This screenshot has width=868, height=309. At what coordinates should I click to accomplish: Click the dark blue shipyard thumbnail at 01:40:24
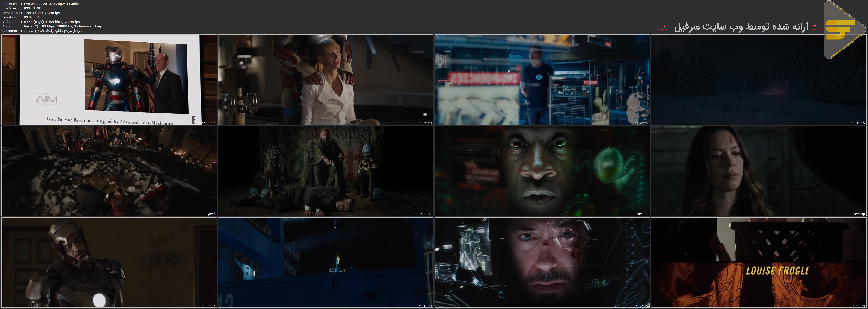point(326,262)
